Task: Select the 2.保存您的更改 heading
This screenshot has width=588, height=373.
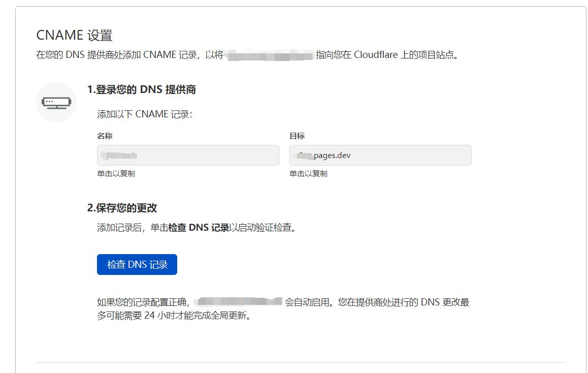Action: click(x=122, y=208)
